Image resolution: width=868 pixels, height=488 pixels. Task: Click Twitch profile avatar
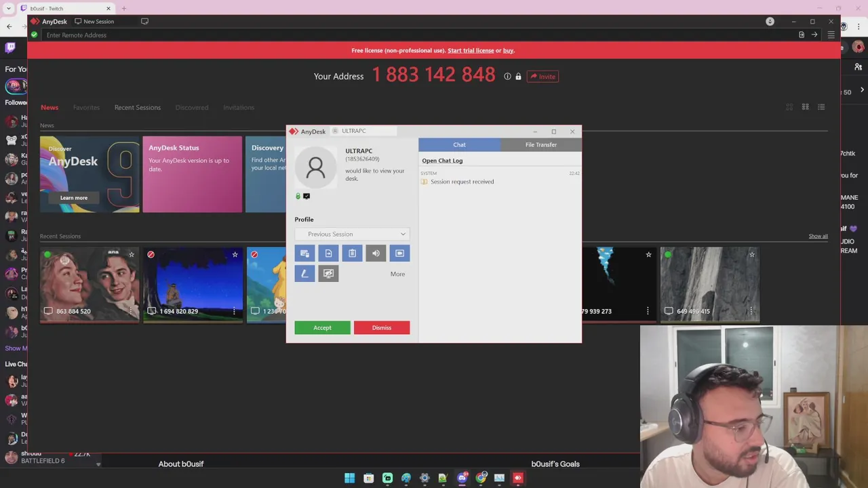point(859,47)
